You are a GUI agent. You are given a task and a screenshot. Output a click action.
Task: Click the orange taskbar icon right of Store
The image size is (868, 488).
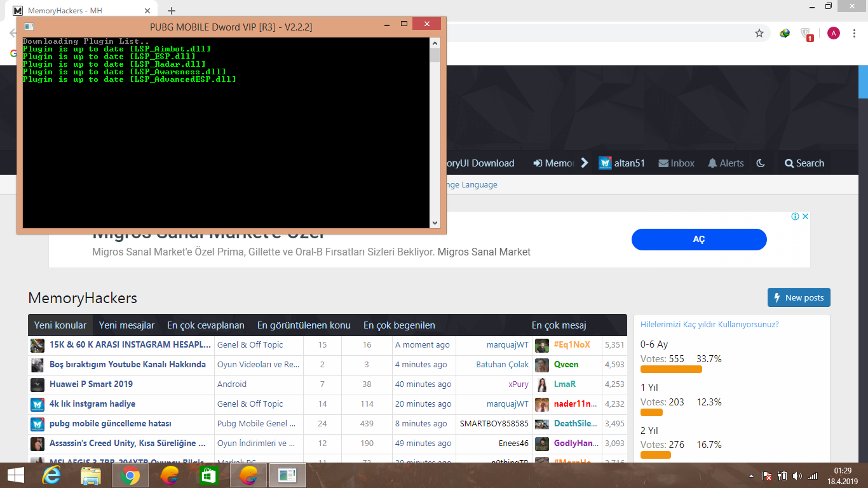[x=248, y=475]
